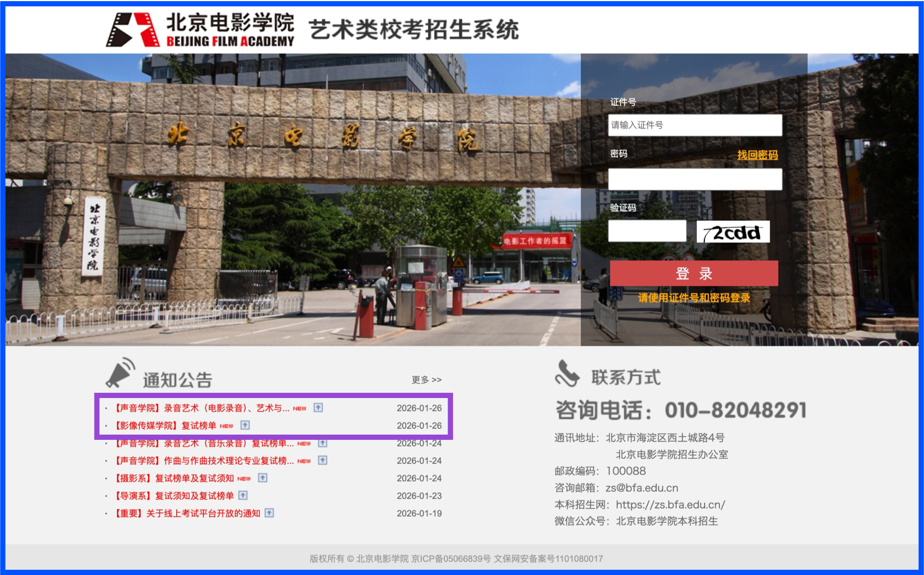Click pin icon beside 影像传媒学院 复试榜单
Viewport: 924px width, 575px height.
tap(245, 425)
